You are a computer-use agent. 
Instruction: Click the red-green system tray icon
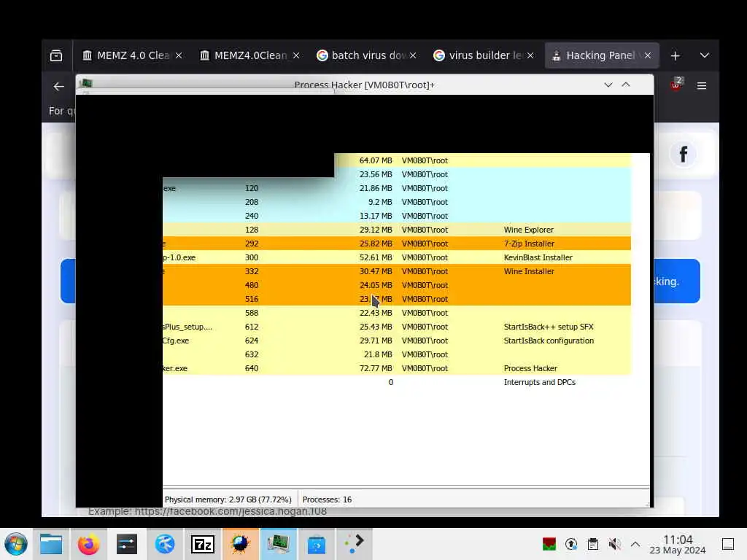[549, 544]
